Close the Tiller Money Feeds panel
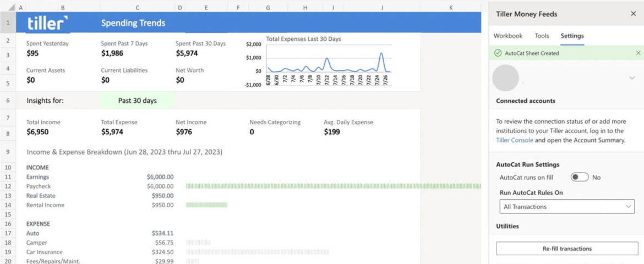 (634, 14)
